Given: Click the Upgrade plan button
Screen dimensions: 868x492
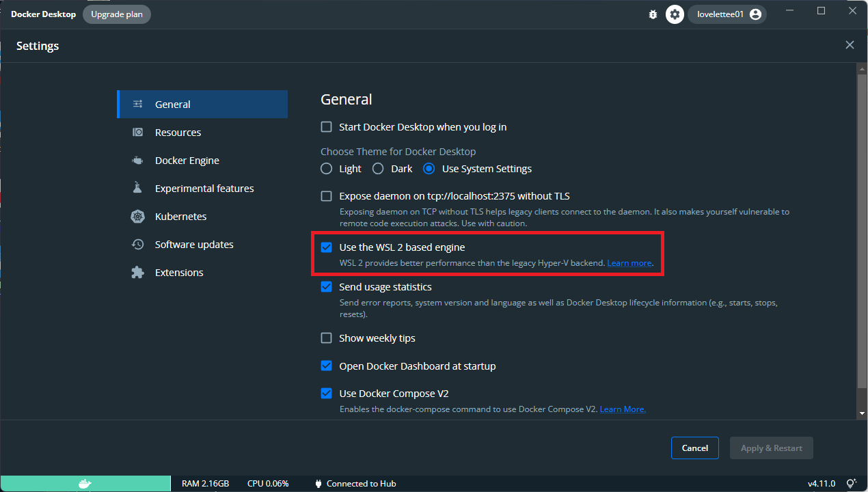Looking at the screenshot, I should [117, 14].
